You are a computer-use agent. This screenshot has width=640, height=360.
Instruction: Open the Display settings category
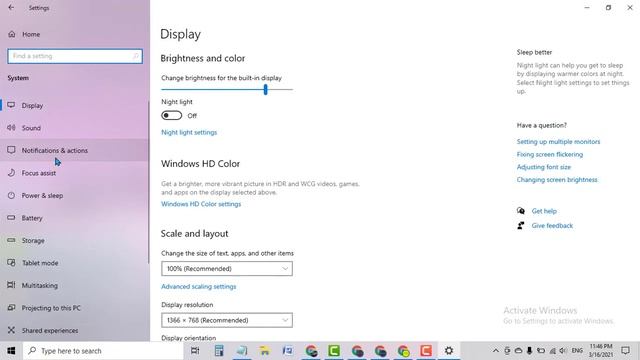coord(74,105)
